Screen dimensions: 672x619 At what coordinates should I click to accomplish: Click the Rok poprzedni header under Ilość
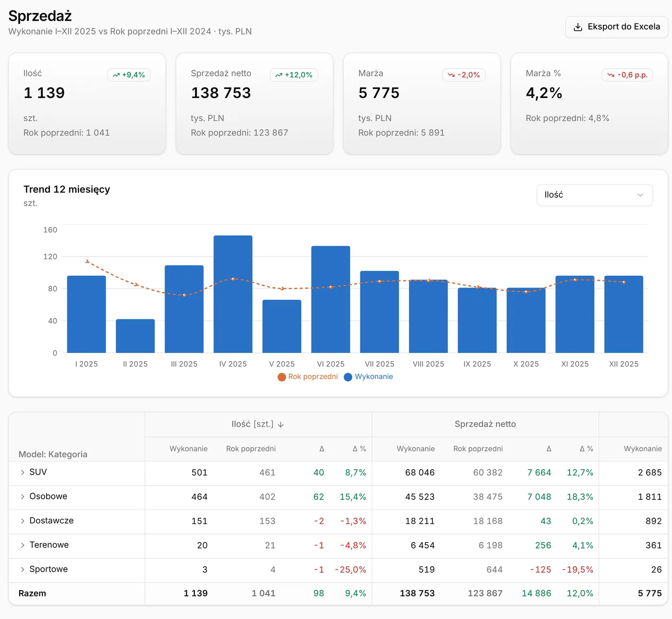[x=251, y=449]
